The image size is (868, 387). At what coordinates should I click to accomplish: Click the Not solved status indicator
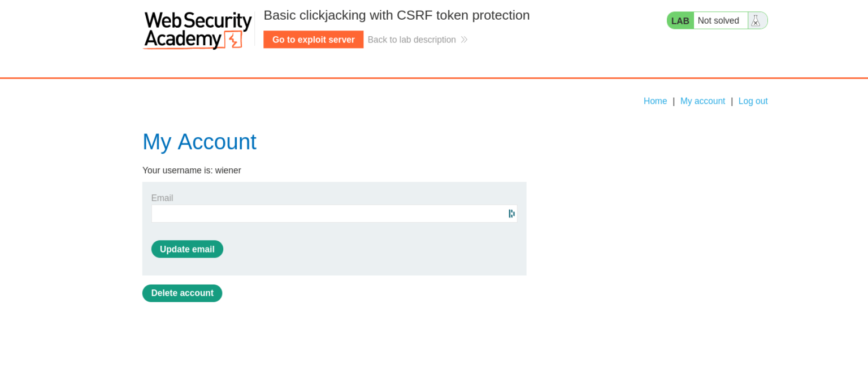pyautogui.click(x=719, y=20)
